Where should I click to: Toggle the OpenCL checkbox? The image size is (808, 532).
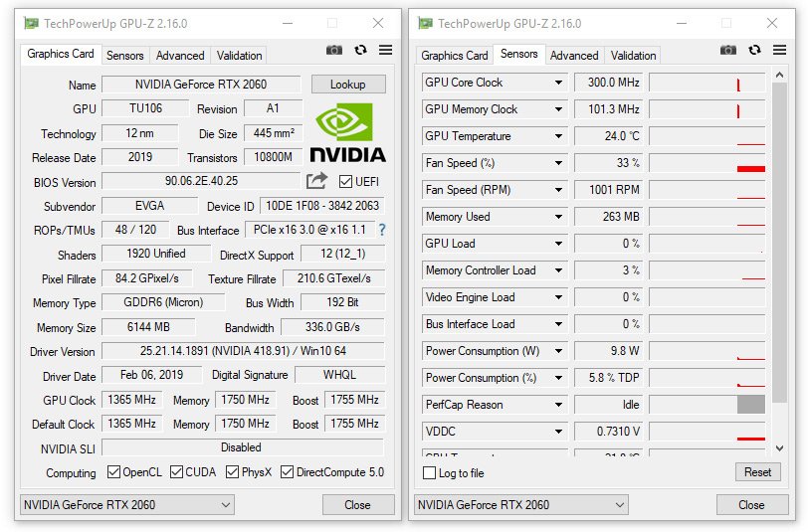pos(112,472)
